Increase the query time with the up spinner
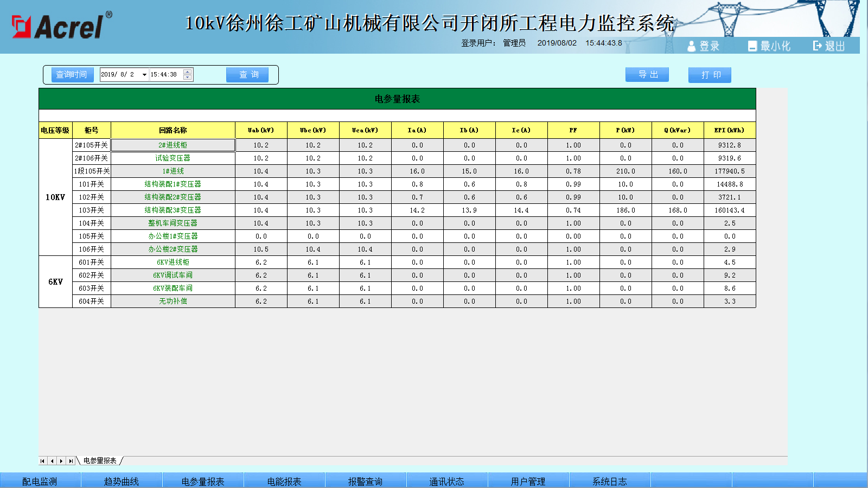Viewport: 868px width, 488px height. point(188,72)
